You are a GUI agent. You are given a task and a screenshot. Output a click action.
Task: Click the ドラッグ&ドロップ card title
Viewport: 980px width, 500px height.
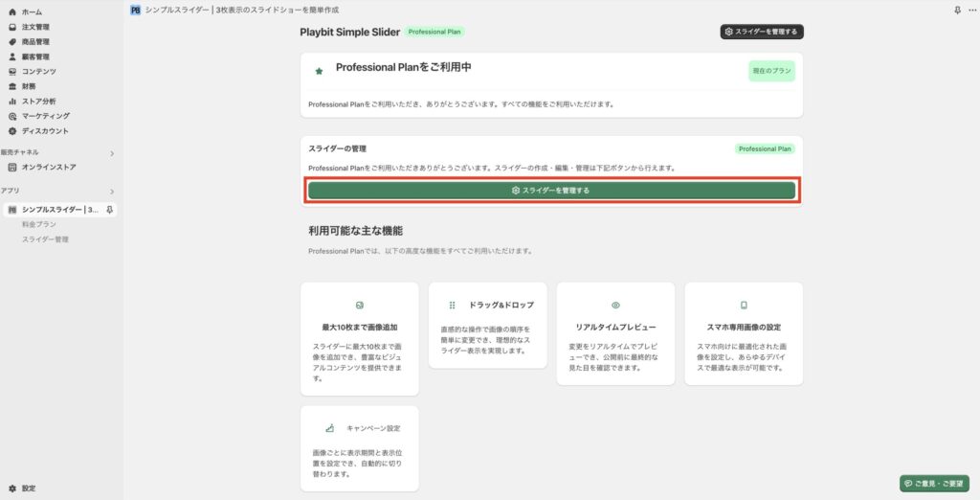coord(501,305)
